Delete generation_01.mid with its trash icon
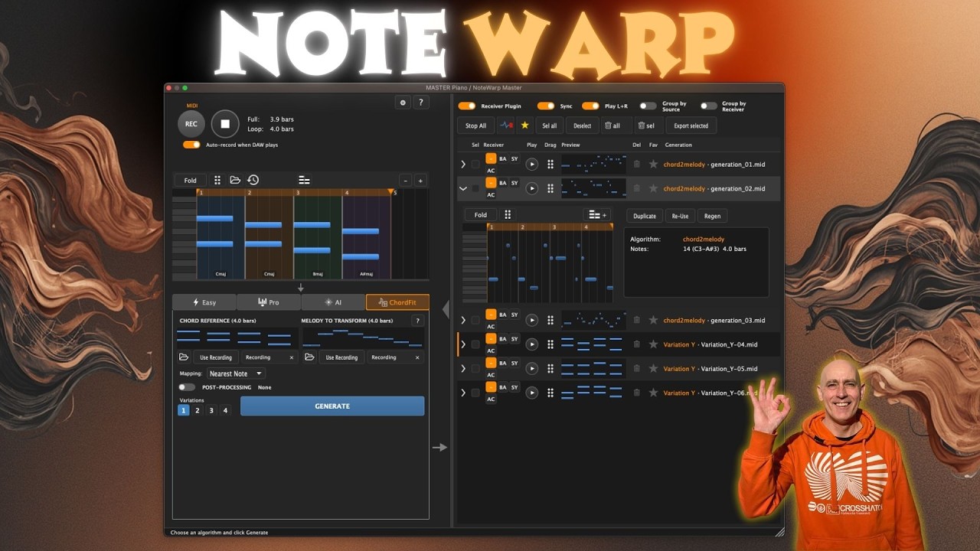Viewport: 980px width, 551px height. click(x=636, y=164)
